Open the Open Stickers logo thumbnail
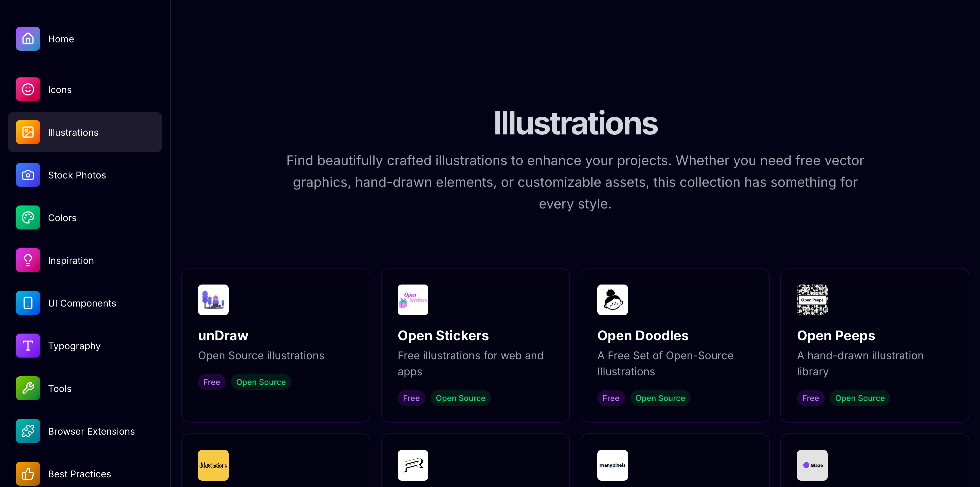This screenshot has height=487, width=980. point(413,300)
